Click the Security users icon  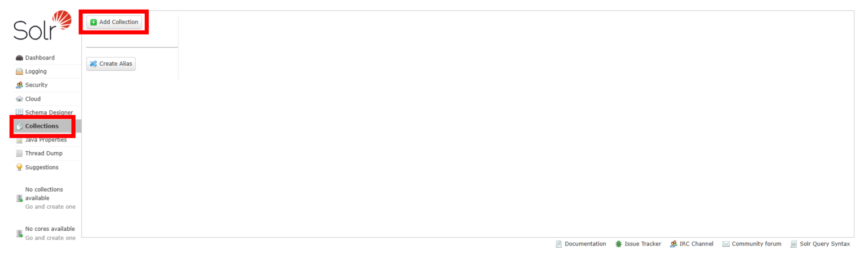(x=19, y=85)
